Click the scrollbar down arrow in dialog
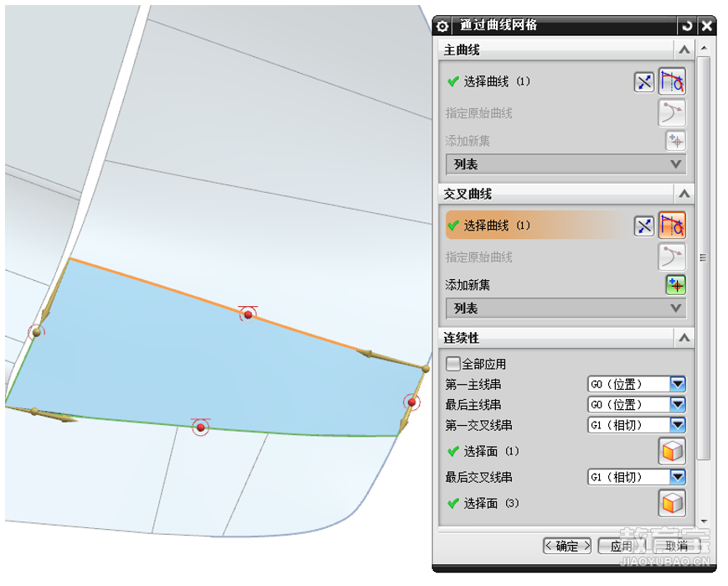728x586 pixels. point(704,521)
